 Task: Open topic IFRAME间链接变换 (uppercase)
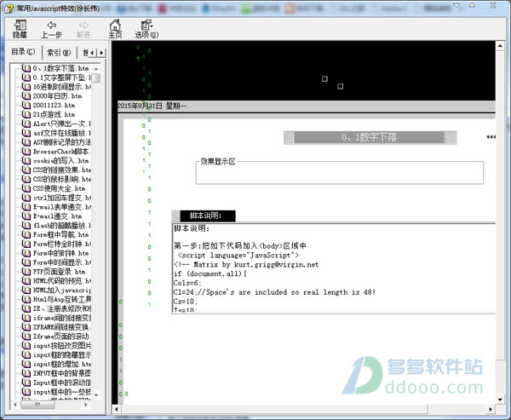tap(62, 327)
